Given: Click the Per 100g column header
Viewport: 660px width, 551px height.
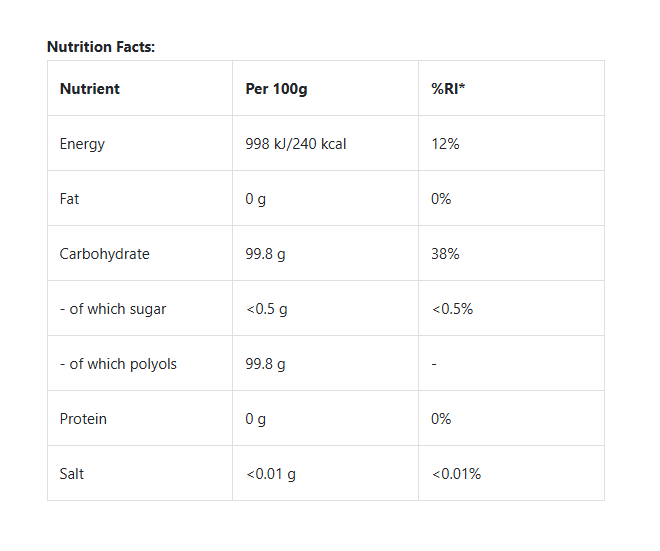Looking at the screenshot, I should 276,89.
